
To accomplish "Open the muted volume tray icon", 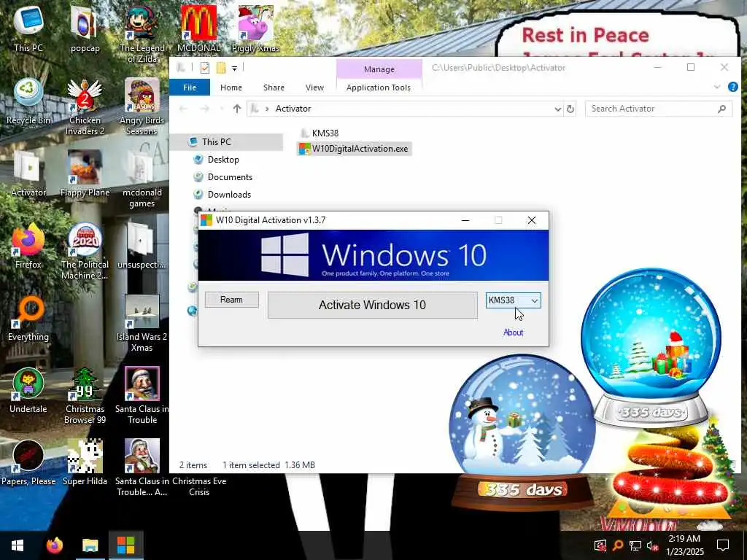I will coord(652,545).
